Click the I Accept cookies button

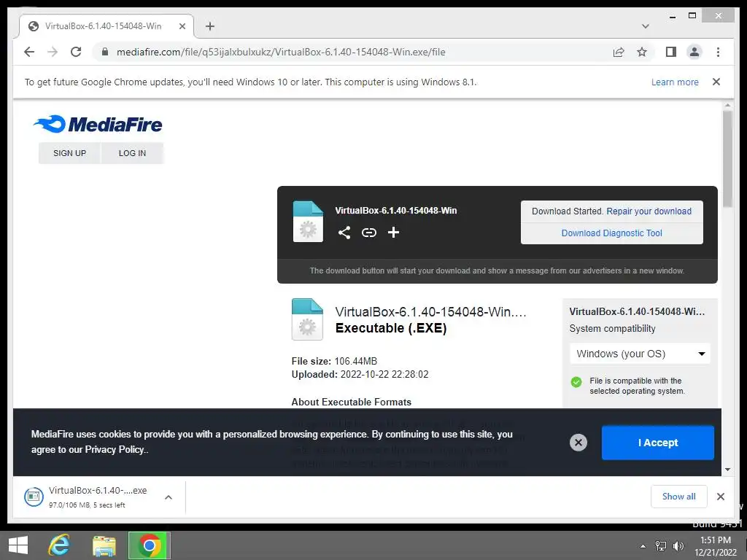click(657, 443)
